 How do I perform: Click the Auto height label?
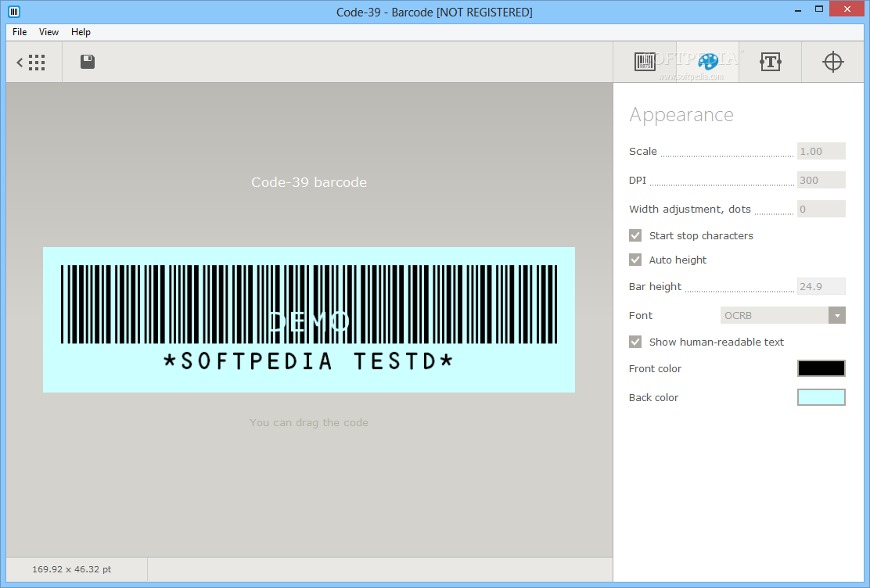coord(678,260)
